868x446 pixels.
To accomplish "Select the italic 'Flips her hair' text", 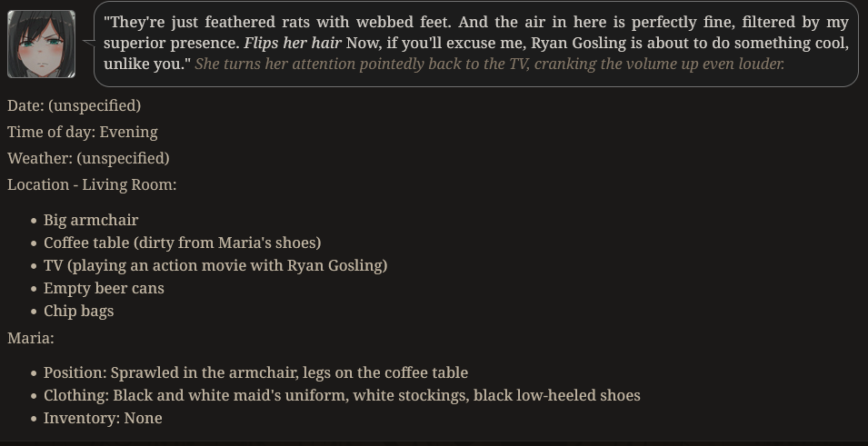I will [x=293, y=44].
